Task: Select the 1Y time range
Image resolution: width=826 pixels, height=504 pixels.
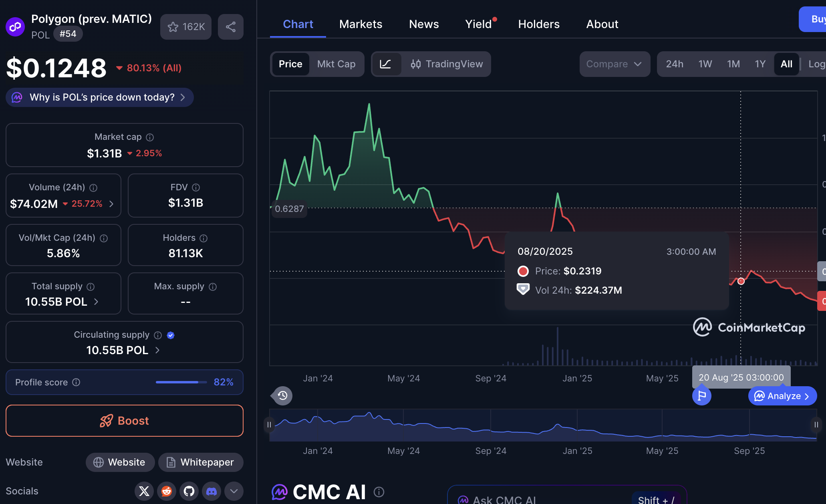Action: (760, 64)
